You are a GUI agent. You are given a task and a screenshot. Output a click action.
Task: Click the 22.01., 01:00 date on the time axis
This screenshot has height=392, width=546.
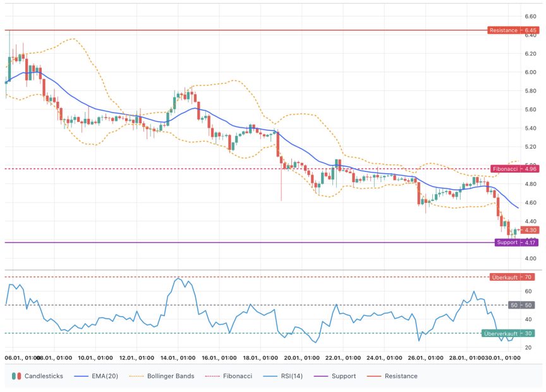(343, 357)
